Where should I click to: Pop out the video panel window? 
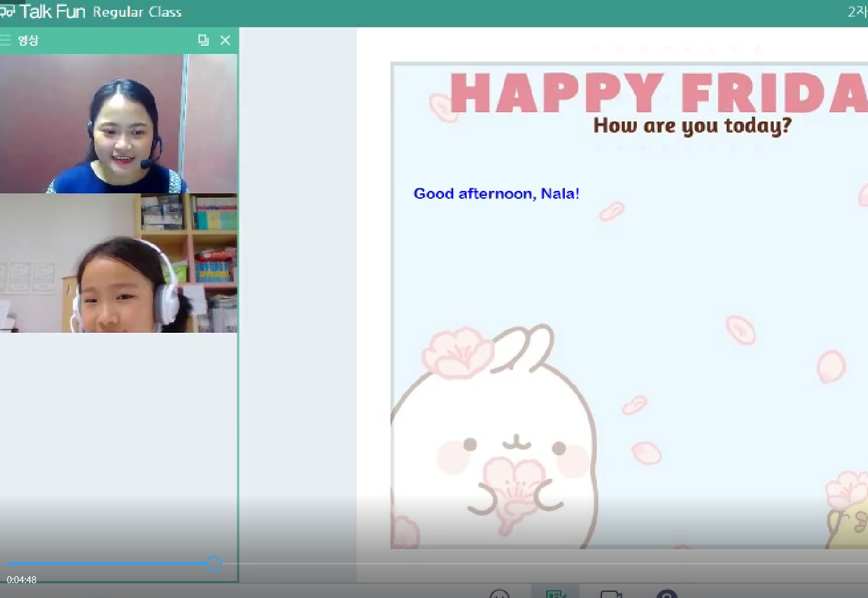tap(203, 40)
